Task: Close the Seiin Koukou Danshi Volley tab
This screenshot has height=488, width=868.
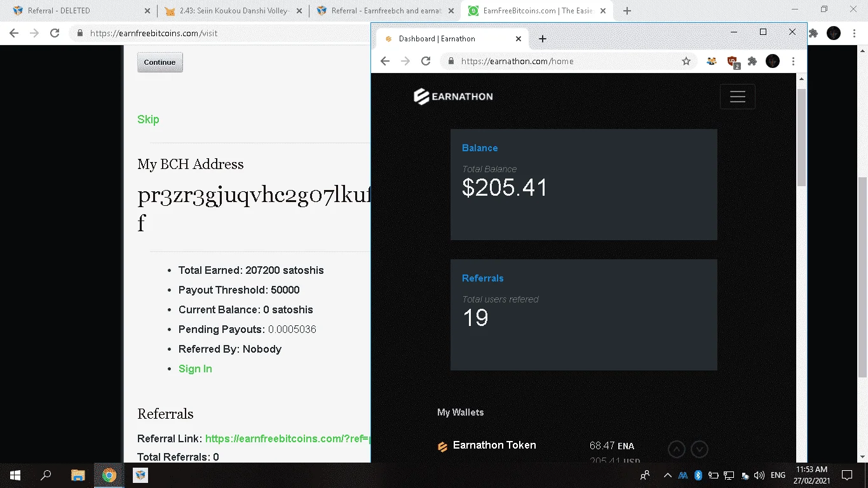Action: [x=299, y=11]
